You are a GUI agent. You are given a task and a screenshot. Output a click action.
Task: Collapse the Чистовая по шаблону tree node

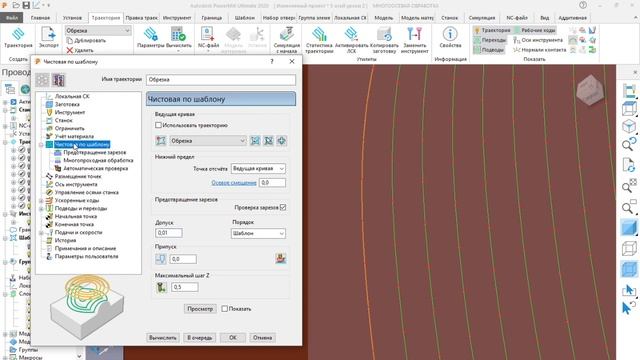click(x=41, y=144)
